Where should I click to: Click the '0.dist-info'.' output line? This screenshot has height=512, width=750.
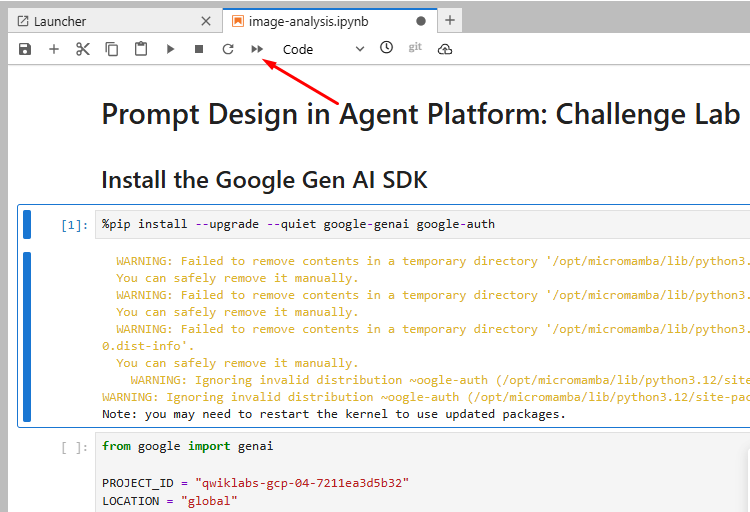pyautogui.click(x=148, y=345)
